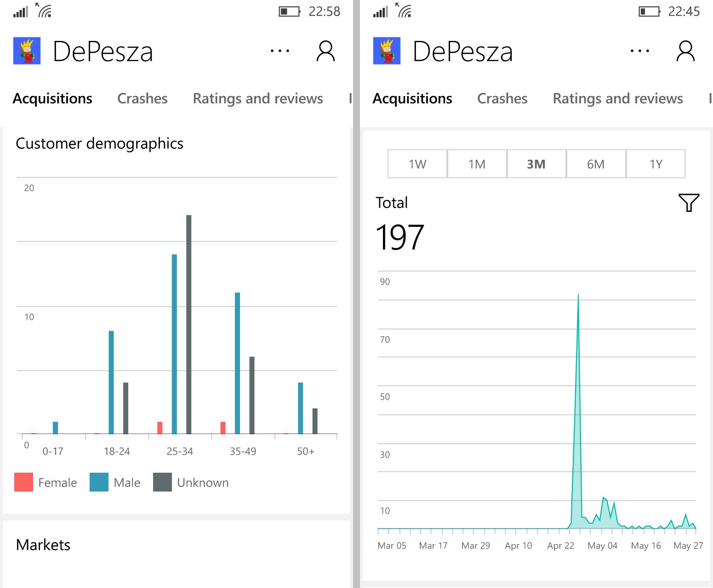Open the filter funnel icon beside Total
The width and height of the screenshot is (713, 588).
pyautogui.click(x=689, y=203)
